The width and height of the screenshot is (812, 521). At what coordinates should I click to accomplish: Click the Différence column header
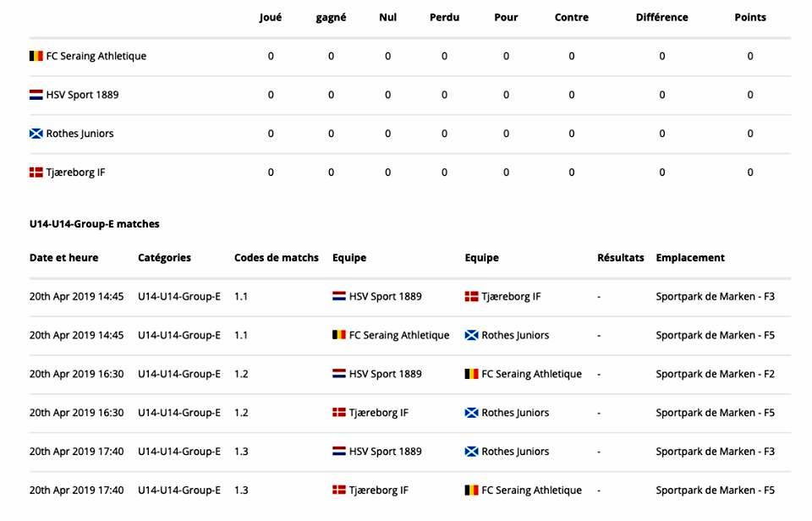coord(661,17)
